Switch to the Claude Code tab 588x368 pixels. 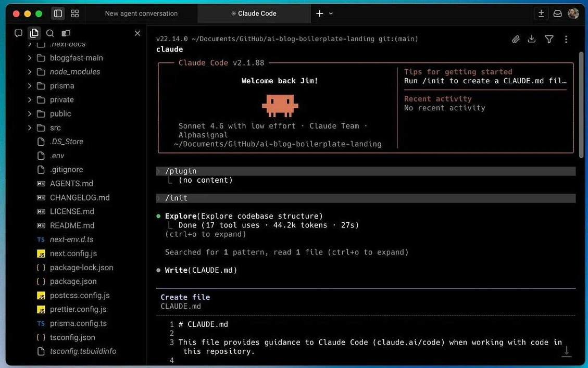coord(254,14)
